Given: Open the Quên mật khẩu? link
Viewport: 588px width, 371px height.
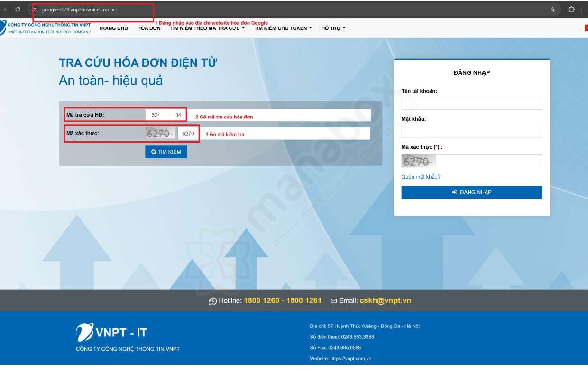Looking at the screenshot, I should click(x=421, y=177).
